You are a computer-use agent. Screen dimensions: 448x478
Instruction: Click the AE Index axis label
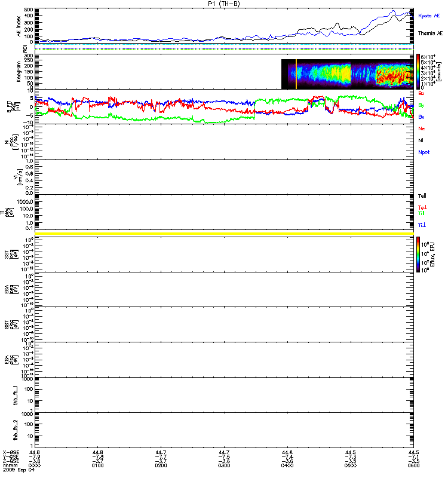point(19,26)
